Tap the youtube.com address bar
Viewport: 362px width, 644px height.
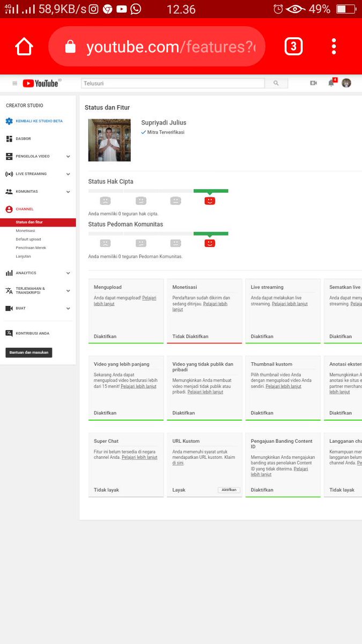click(157, 47)
